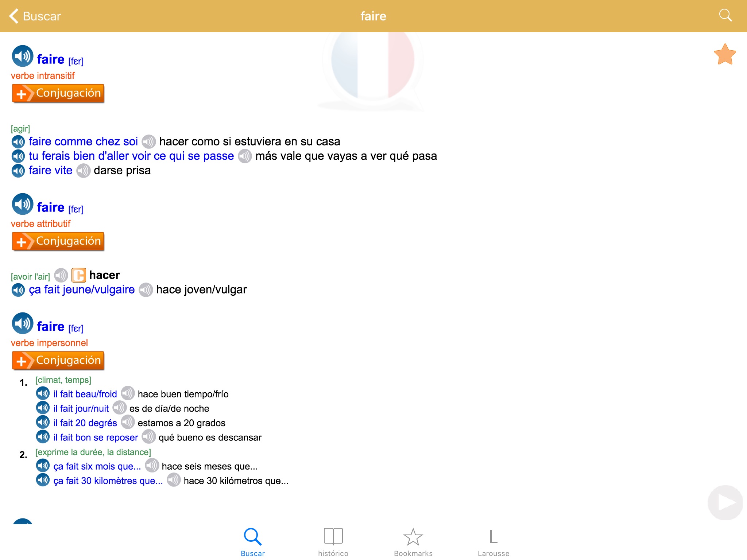This screenshot has height=560, width=747.
Task: Tap the phrase 'faire vite'
Action: tap(51, 171)
